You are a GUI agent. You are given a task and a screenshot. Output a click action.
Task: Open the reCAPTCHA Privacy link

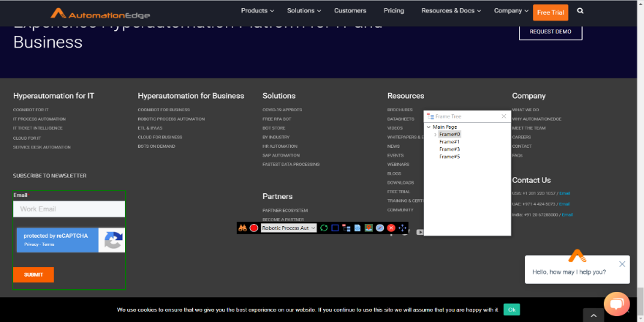coord(31,244)
